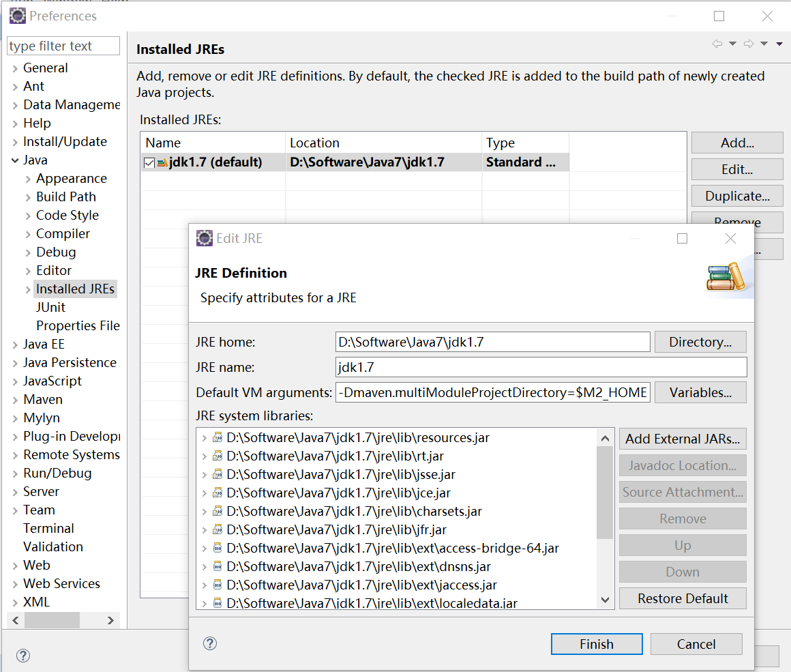Click the JRE libraries list vertical scrollbar
791x672 pixels.
[604, 491]
